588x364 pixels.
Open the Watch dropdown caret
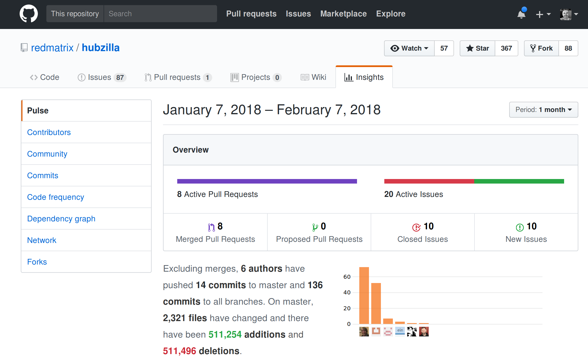tap(426, 48)
